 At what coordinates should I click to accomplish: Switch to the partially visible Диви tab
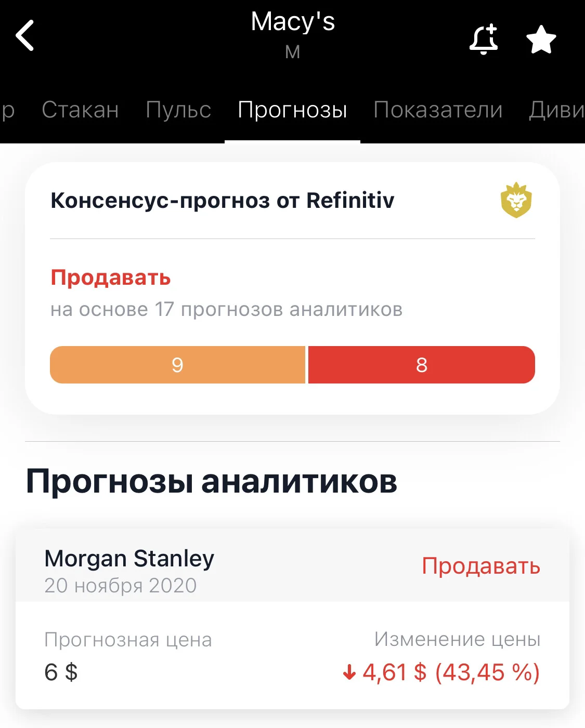pos(557,110)
